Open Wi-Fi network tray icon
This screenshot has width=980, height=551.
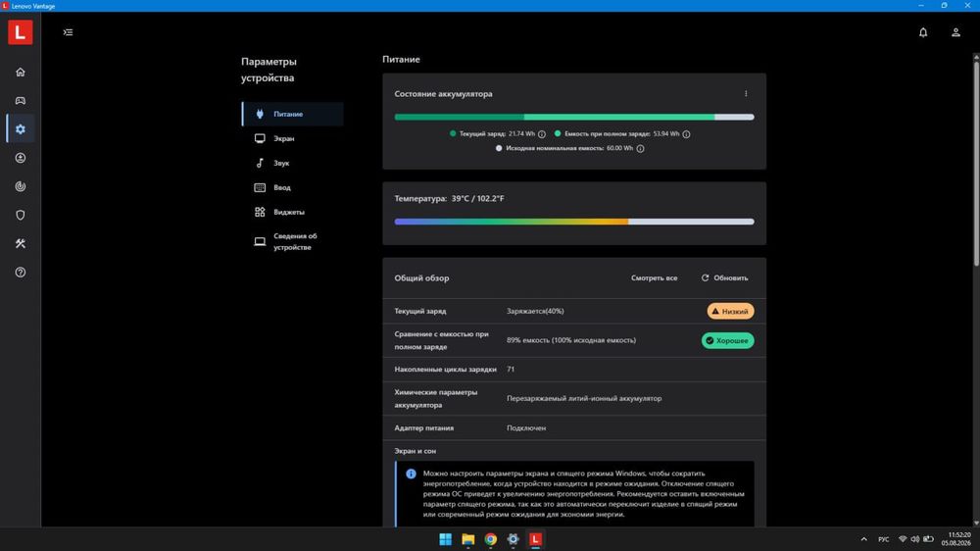point(903,539)
